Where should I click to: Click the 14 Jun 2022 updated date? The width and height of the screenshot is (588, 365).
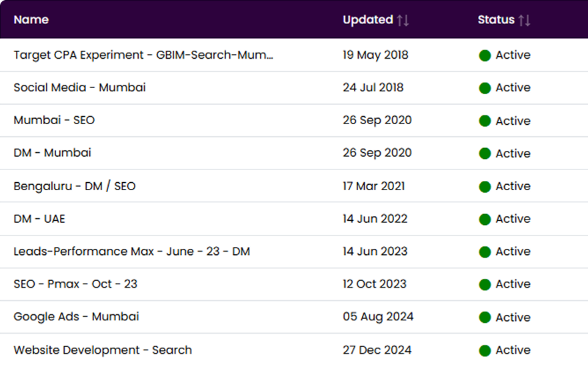point(375,219)
